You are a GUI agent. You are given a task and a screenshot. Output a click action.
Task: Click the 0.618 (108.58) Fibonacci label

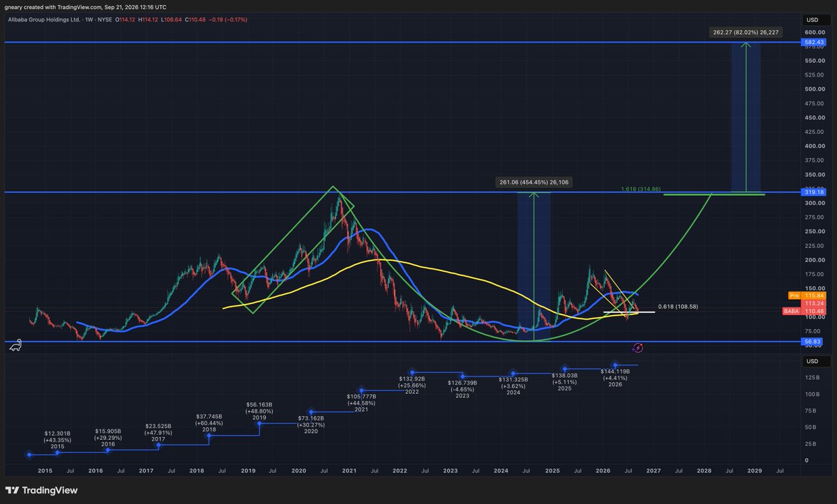click(x=678, y=306)
